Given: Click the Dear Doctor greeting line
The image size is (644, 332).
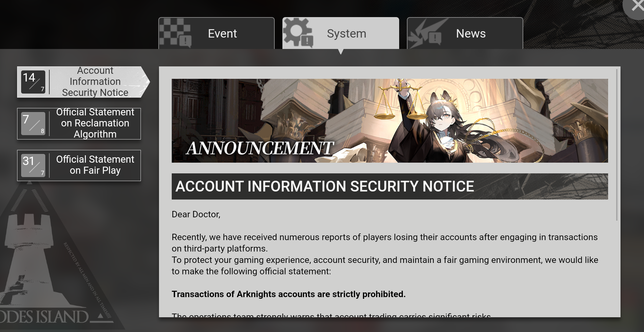Looking at the screenshot, I should 196,214.
